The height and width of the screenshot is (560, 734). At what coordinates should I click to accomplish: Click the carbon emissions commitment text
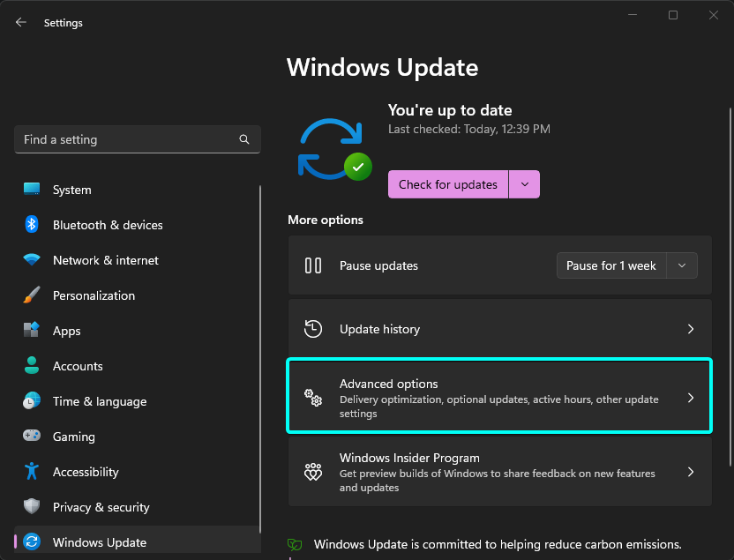pyautogui.click(x=498, y=544)
